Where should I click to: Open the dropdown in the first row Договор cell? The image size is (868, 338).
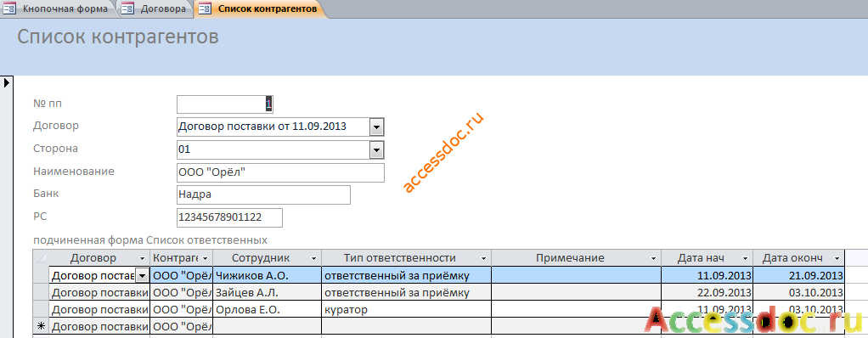pos(143,275)
